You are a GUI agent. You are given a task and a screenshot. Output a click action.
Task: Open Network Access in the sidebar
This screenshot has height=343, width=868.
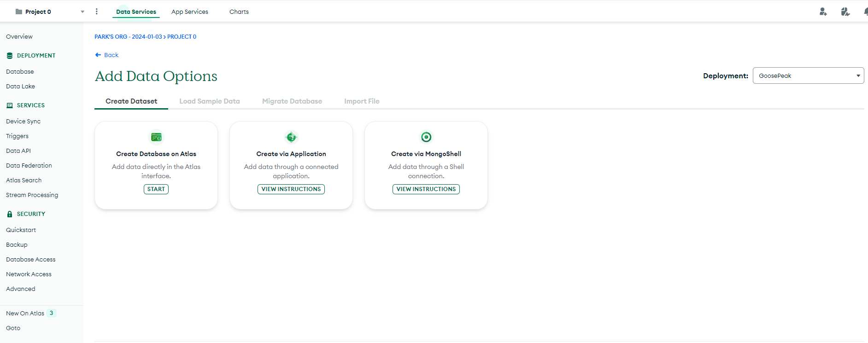pyautogui.click(x=29, y=274)
